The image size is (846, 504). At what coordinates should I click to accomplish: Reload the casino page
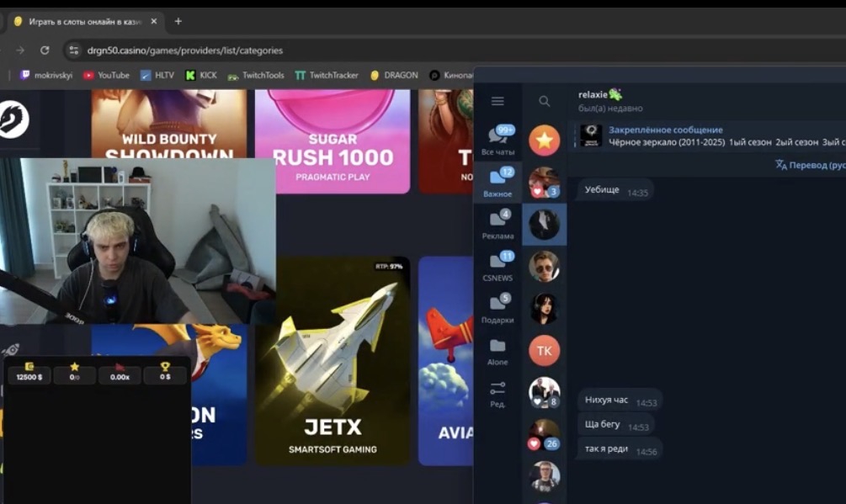[45, 50]
